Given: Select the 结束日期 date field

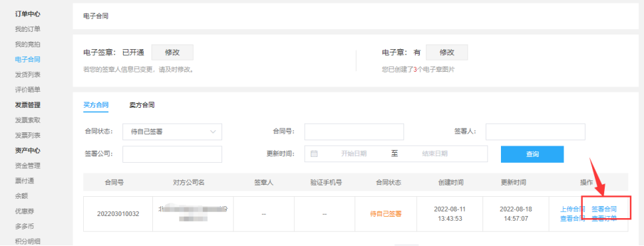Looking at the screenshot, I should tap(435, 154).
